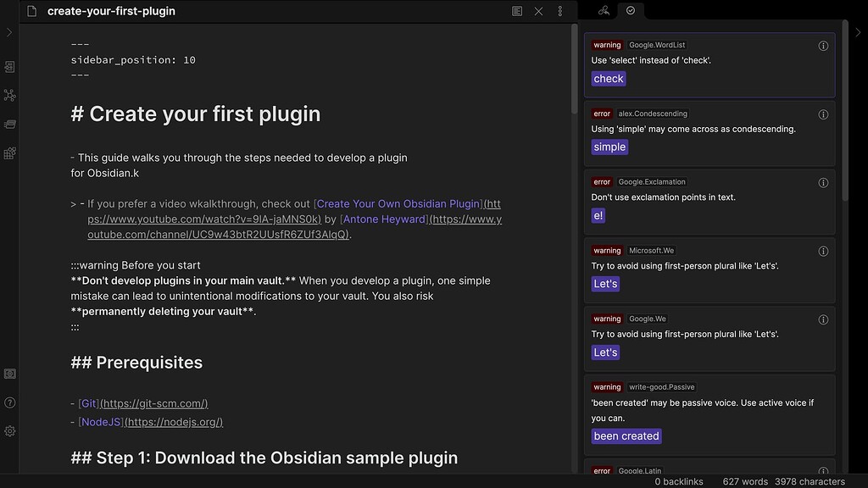Screen dimensions: 868x488
Task: Collapse the left panel using its chevron
Action: tap(9, 32)
